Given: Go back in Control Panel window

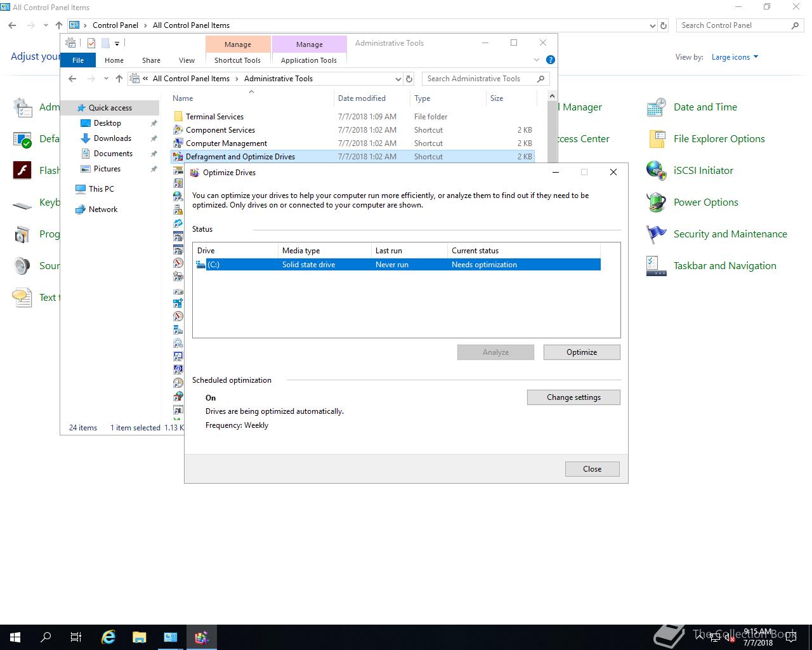Looking at the screenshot, I should (x=12, y=25).
